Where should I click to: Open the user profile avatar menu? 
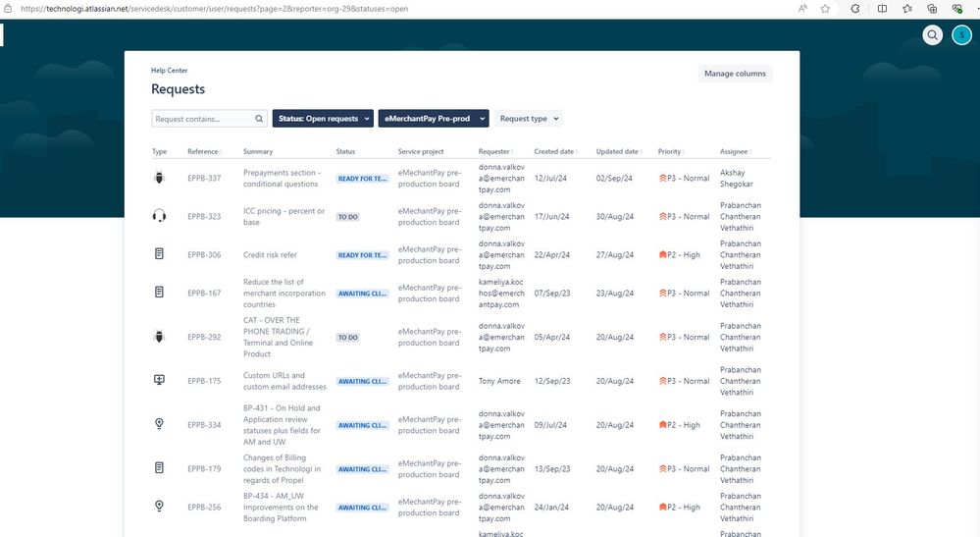961,35
